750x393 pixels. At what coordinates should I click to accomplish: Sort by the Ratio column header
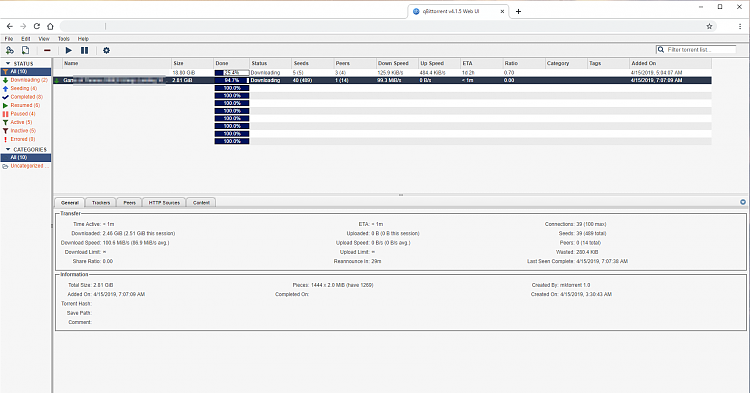click(523, 63)
